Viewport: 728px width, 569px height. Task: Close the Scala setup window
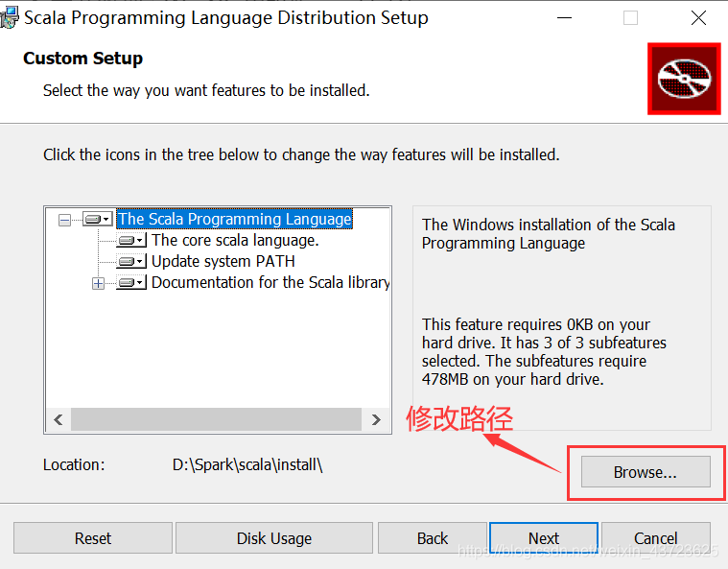[698, 18]
